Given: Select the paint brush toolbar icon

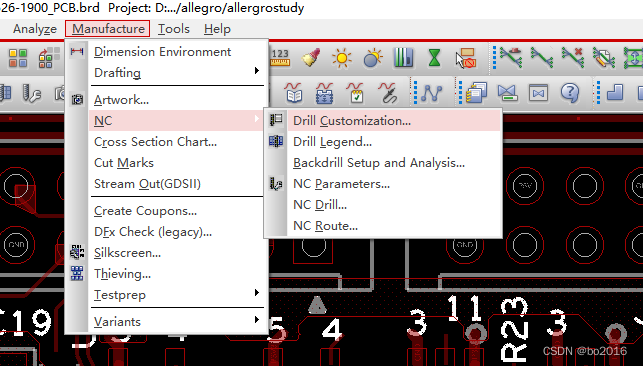Looking at the screenshot, I should (311, 57).
